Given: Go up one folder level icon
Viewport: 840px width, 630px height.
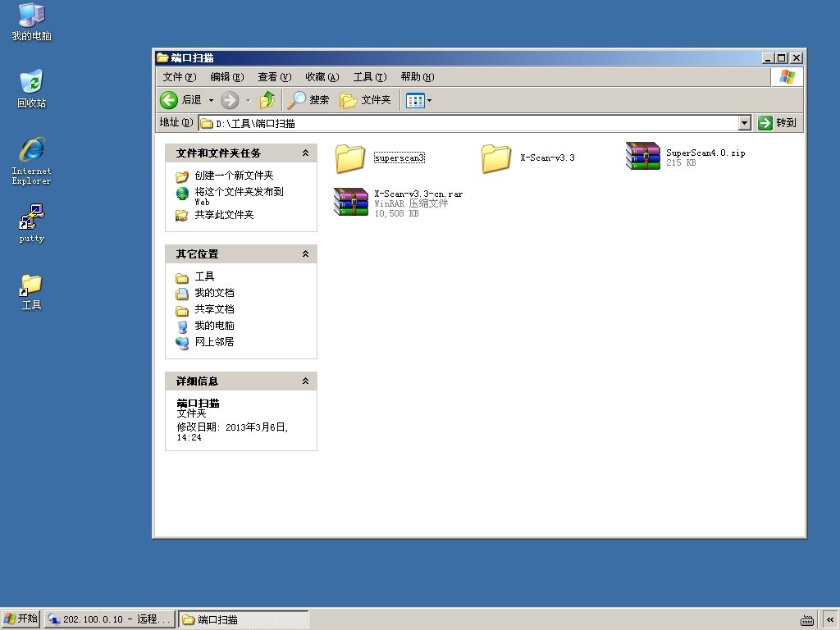Looking at the screenshot, I should pyautogui.click(x=267, y=100).
